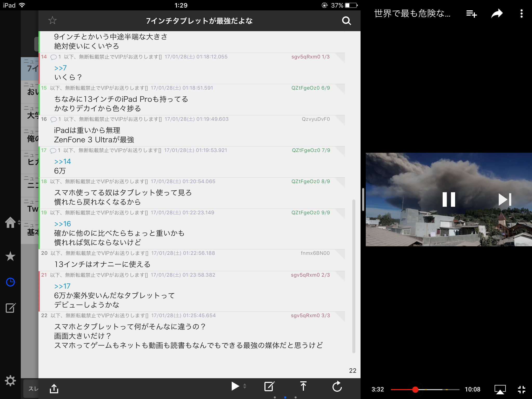The width and height of the screenshot is (532, 399).
Task: Open the sidebar compose post icon
Action: [x=11, y=308]
